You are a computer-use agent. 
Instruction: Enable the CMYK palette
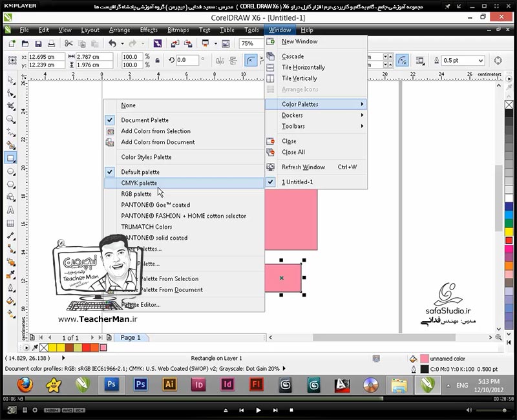(184, 183)
